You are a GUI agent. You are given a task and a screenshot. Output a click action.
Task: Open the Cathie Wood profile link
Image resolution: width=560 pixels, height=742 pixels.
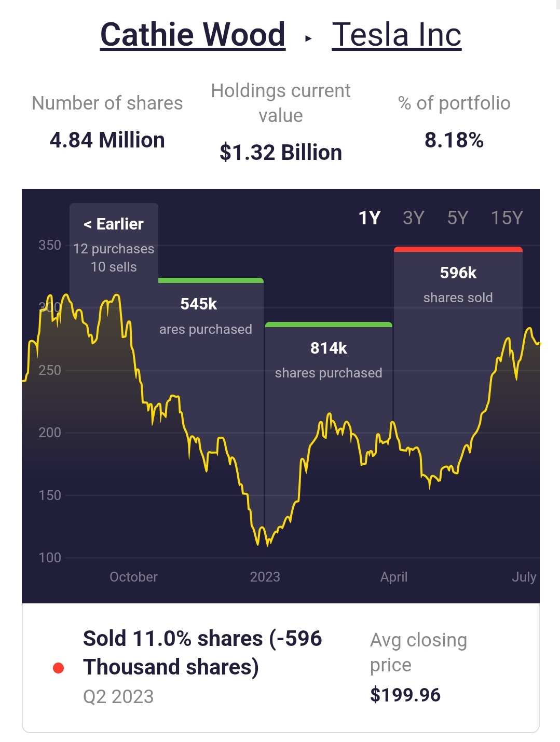coord(193,35)
